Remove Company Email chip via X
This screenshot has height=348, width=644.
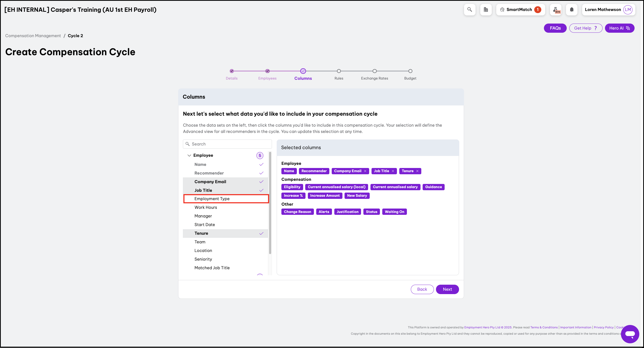click(x=365, y=171)
